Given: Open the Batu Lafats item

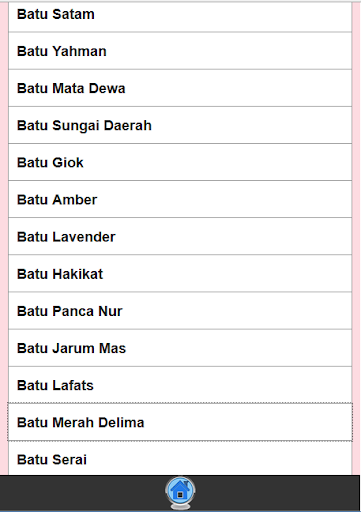Looking at the screenshot, I should pos(180,385).
